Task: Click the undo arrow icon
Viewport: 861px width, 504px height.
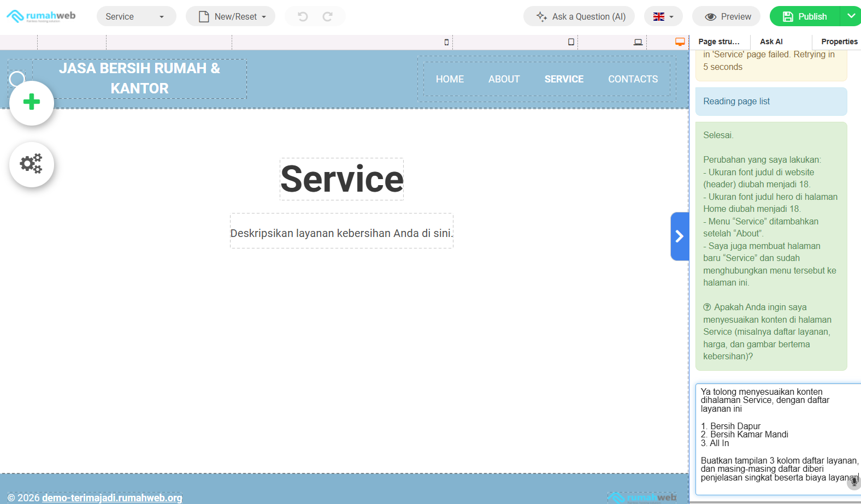Action: (303, 16)
